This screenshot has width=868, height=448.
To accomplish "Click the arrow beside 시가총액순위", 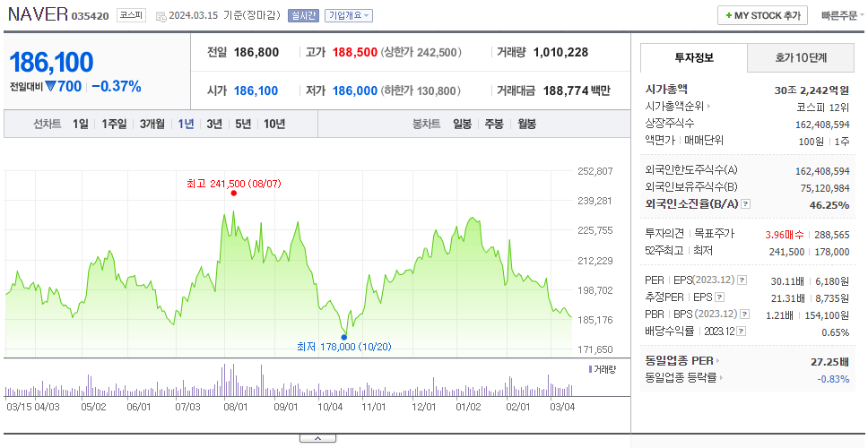I will pyautogui.click(x=708, y=107).
